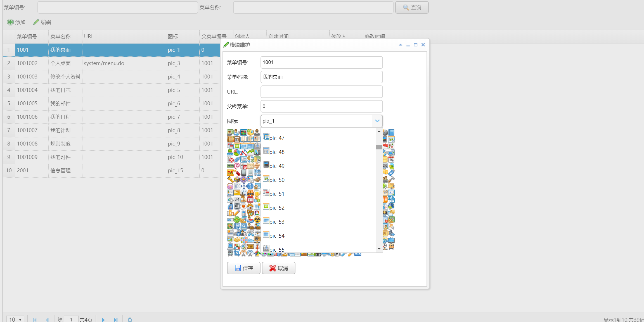Select the flashlight icon
Screen dimensions: 644x322
(230, 179)
